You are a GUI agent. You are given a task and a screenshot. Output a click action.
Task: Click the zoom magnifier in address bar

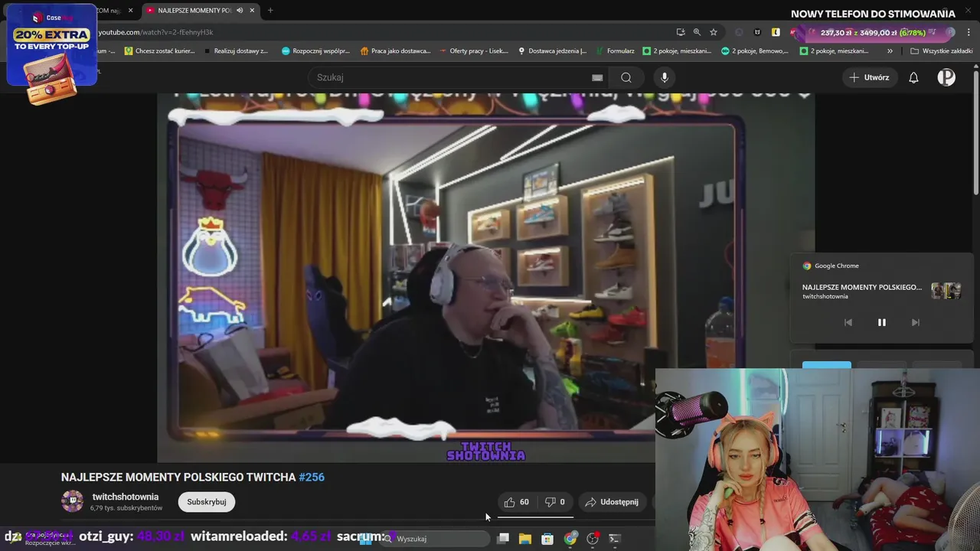697,32
